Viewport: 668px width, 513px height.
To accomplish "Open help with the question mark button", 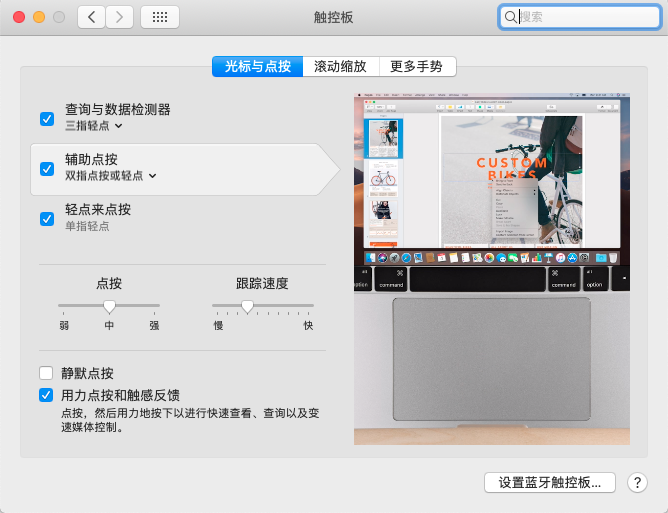I will [x=637, y=483].
